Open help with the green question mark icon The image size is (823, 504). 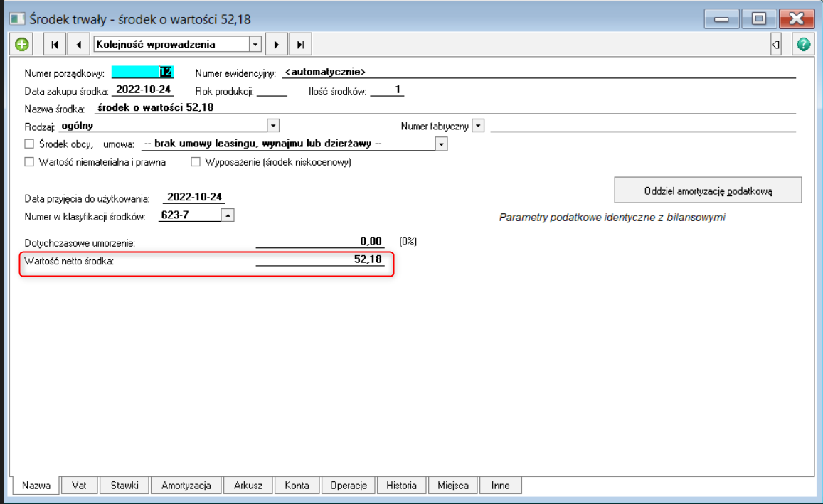pos(803,45)
